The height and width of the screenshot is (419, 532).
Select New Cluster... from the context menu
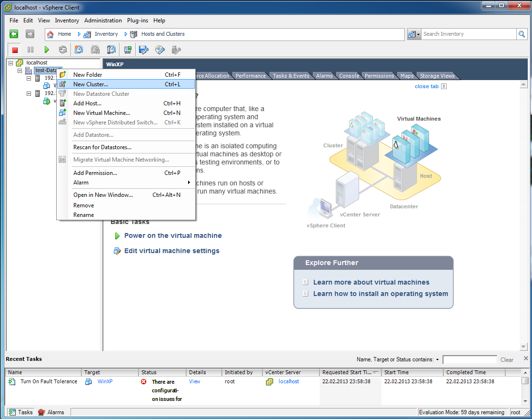[126, 84]
